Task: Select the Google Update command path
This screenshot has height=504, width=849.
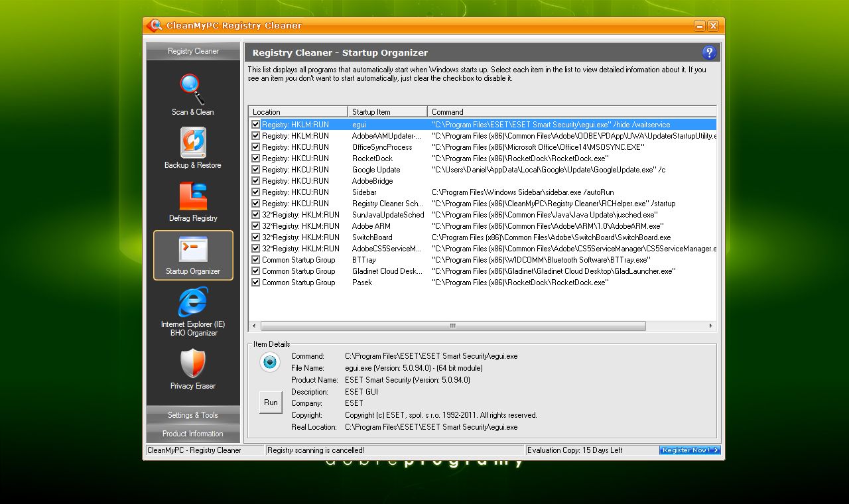Action: 549,170
